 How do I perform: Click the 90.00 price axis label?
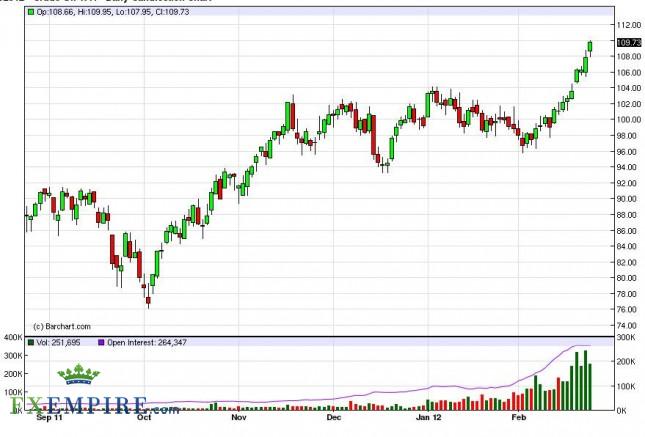point(628,199)
